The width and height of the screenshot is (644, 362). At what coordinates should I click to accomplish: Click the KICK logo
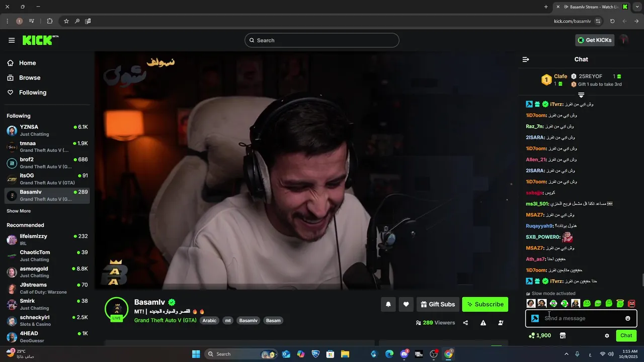click(40, 40)
